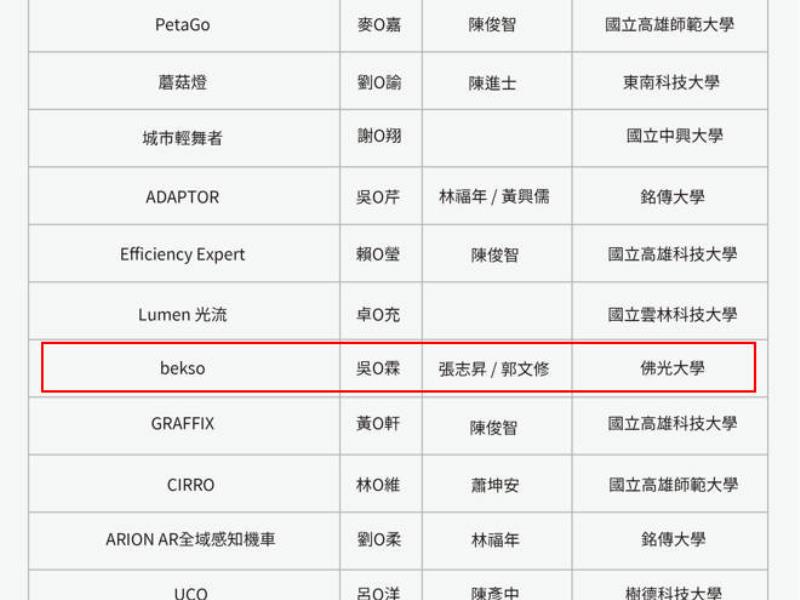Click the Efficiency Expert team cell
This screenshot has width=800, height=600.
tap(182, 255)
